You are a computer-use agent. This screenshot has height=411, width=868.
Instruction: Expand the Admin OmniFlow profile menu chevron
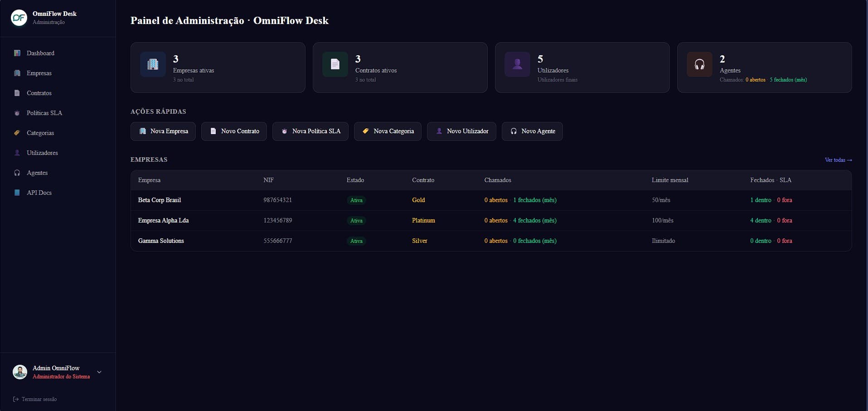click(x=99, y=372)
